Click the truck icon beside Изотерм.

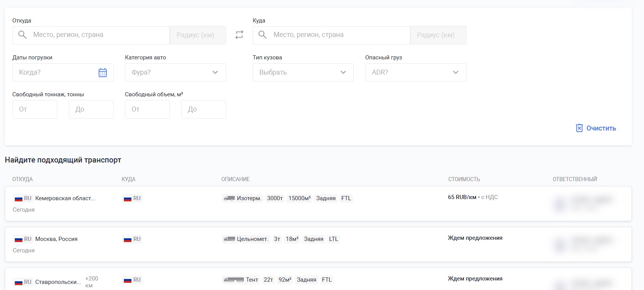coord(229,198)
